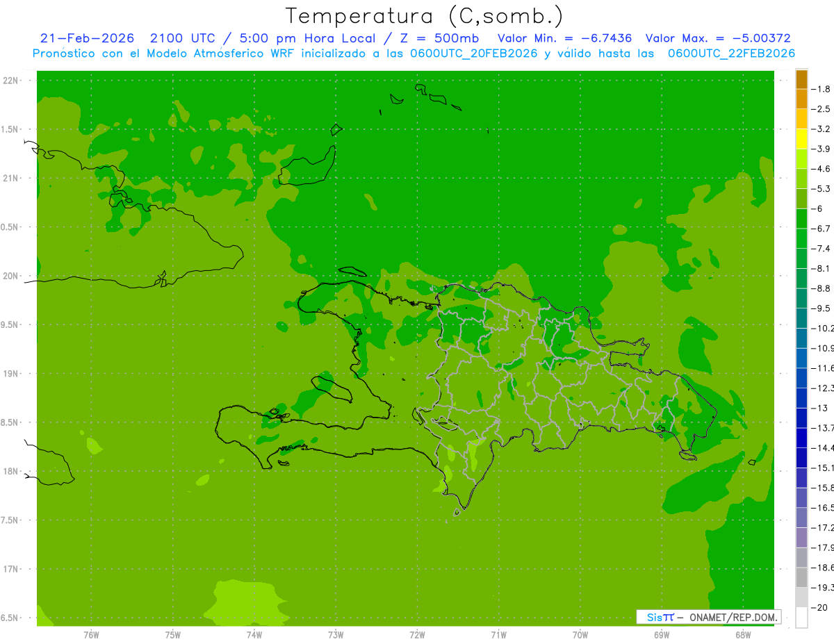Click the '-20' colorbar label
Image resolution: width=834 pixels, height=644 pixels.
pyautogui.click(x=819, y=607)
